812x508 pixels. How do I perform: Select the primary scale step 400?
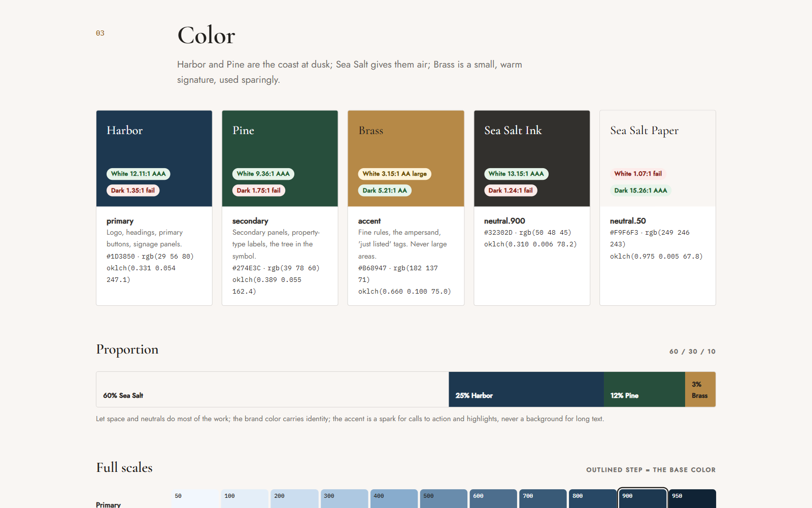pos(394,499)
